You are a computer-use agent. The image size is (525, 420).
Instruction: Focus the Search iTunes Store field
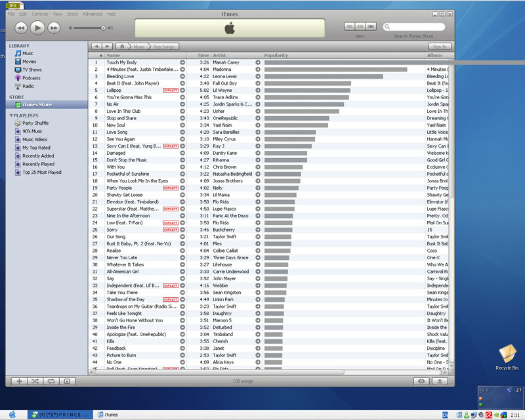click(414, 27)
